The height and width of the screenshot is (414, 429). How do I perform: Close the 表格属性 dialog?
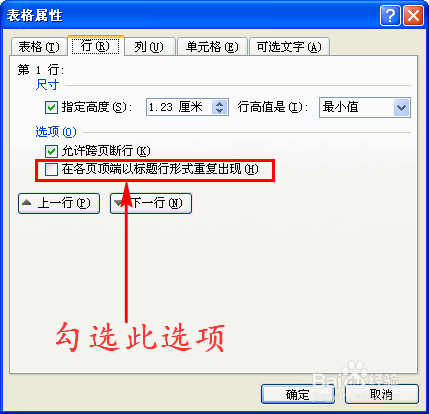(x=413, y=15)
